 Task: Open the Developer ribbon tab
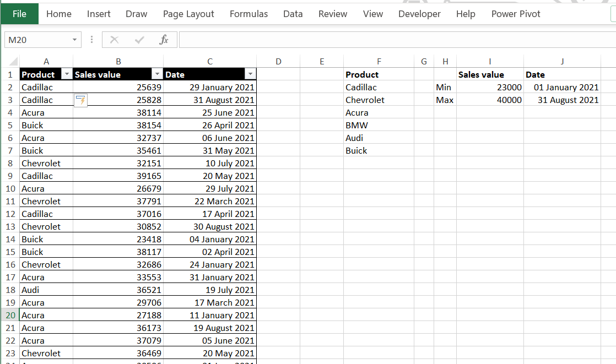point(419,14)
